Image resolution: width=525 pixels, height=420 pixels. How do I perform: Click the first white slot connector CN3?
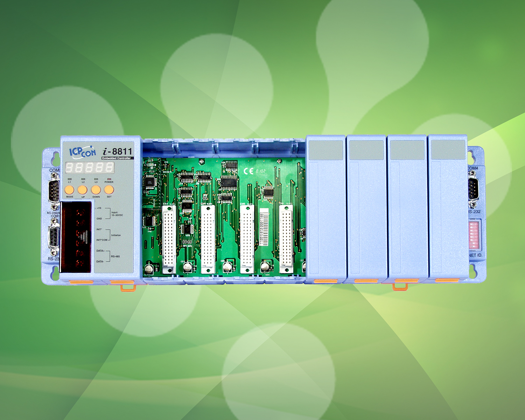169,239
